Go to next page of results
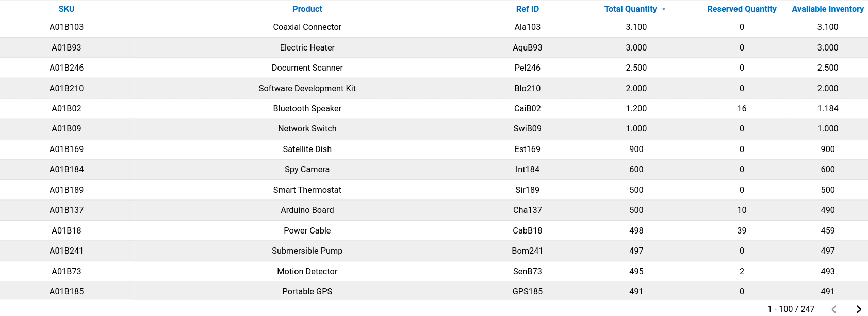This screenshot has height=316, width=868. click(858, 309)
